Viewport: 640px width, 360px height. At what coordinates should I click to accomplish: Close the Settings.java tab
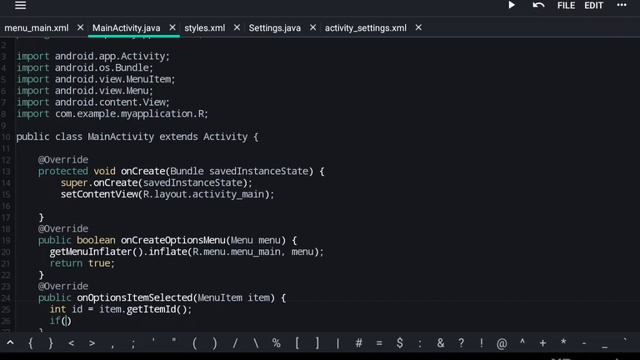pos(313,28)
